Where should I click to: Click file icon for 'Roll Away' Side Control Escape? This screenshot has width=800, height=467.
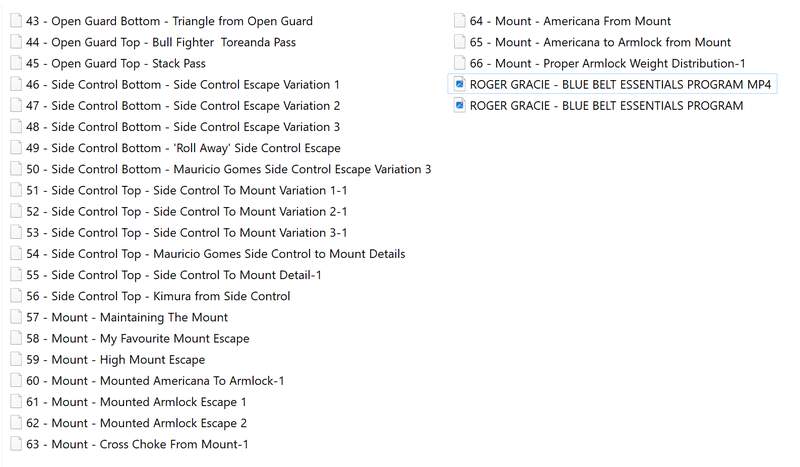pos(16,148)
